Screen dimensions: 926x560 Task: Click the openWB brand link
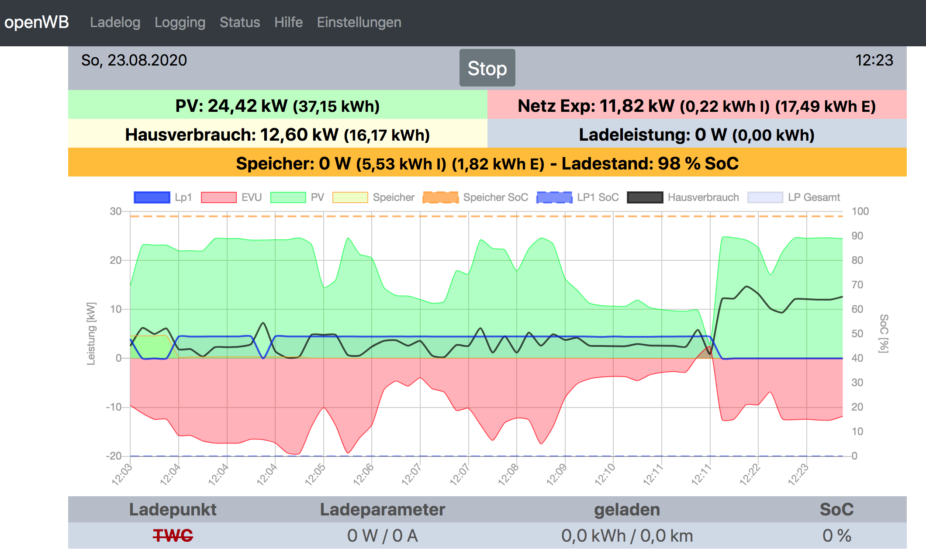click(37, 22)
